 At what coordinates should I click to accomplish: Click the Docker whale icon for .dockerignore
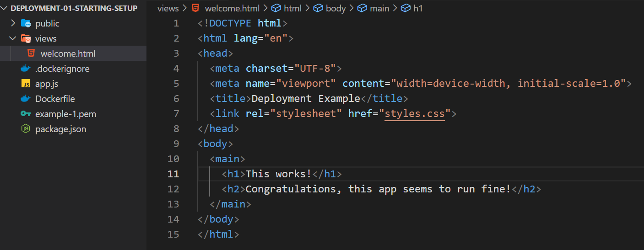click(26, 69)
